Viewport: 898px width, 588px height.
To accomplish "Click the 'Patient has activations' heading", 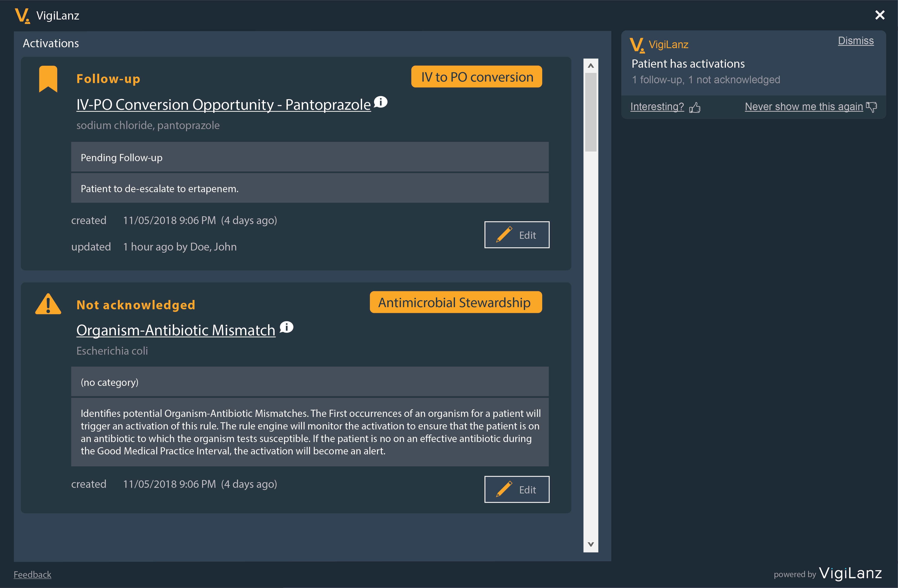I will (x=688, y=64).
